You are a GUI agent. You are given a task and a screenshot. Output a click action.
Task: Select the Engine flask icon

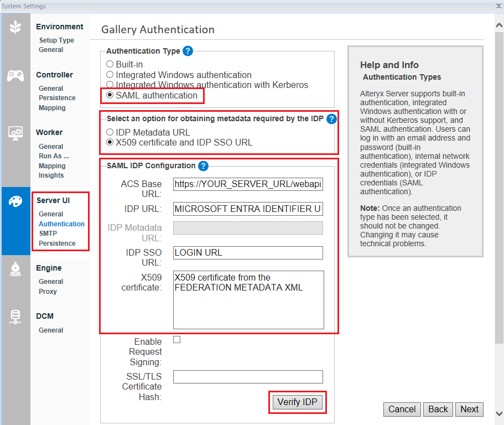pos(15,269)
